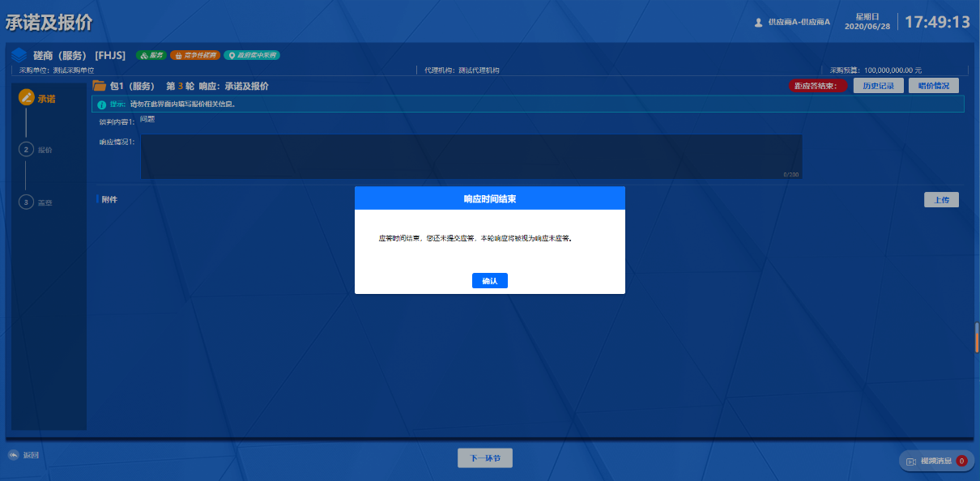Click the orange 承诺 step pencil icon
The image size is (980, 481).
26,98
